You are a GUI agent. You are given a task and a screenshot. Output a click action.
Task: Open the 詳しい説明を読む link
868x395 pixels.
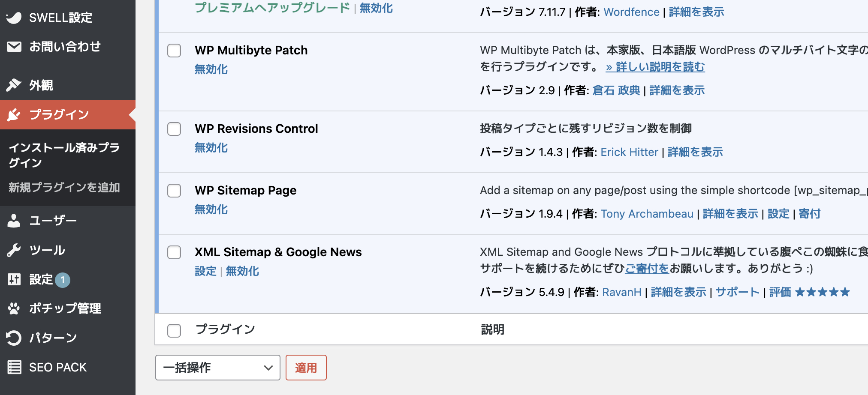[x=655, y=67]
